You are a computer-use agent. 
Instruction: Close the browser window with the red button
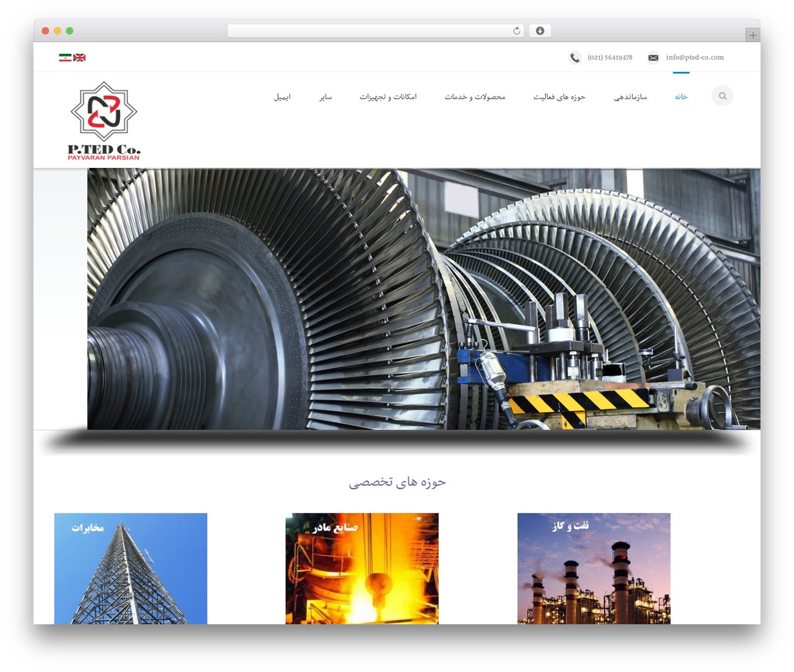click(45, 31)
